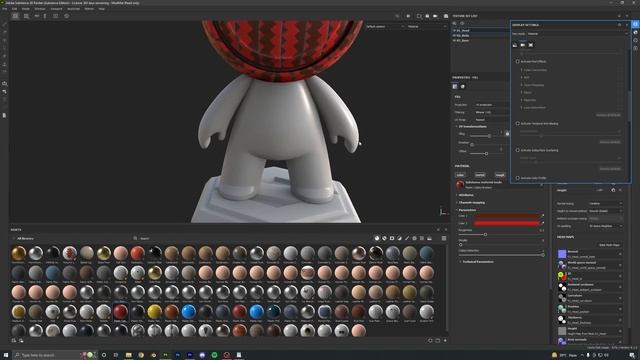
Task: Open the Window menu
Action: pyautogui.click(x=40, y=9)
